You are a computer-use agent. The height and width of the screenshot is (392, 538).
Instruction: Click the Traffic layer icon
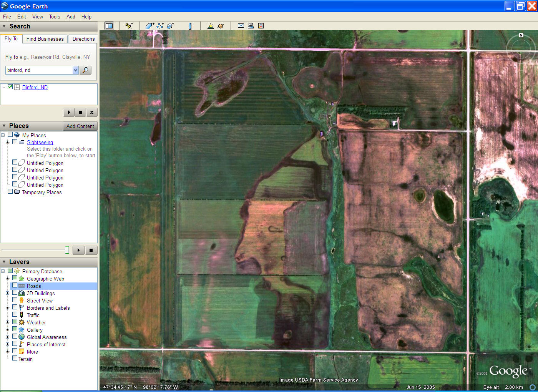click(x=22, y=315)
